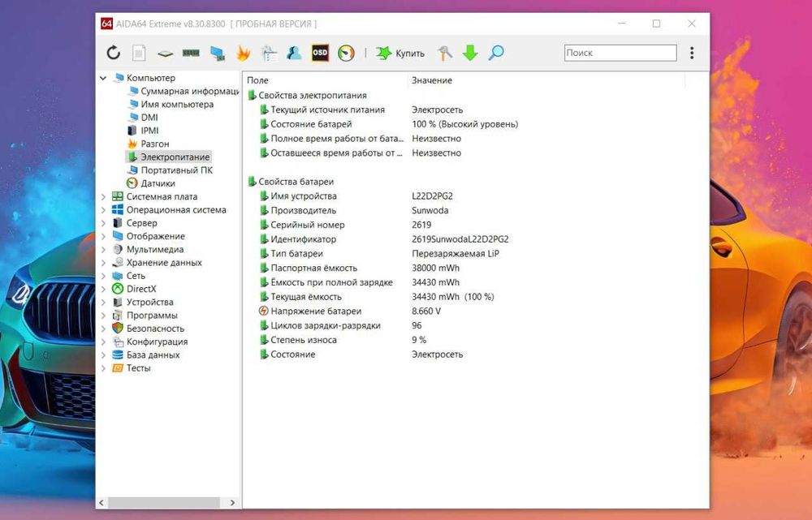Expand the Сервер node
This screenshot has height=520, width=812.
pos(103,223)
